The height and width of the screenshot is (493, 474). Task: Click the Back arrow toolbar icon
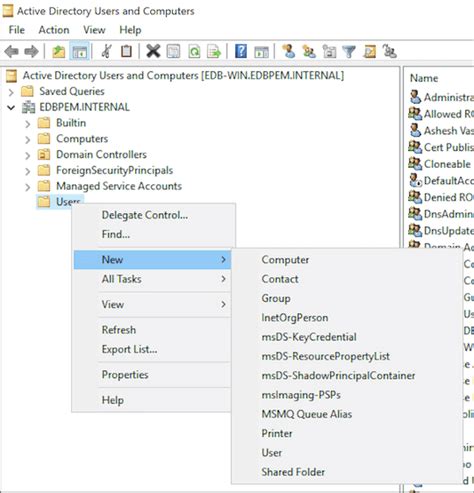[12, 52]
